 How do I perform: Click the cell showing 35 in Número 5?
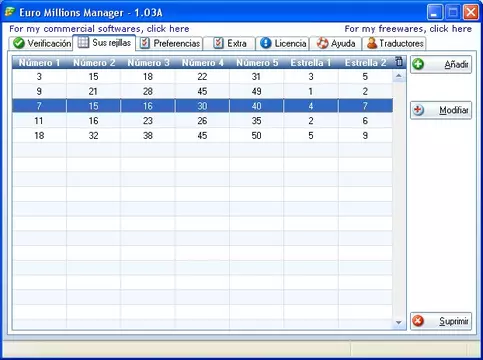coord(257,121)
